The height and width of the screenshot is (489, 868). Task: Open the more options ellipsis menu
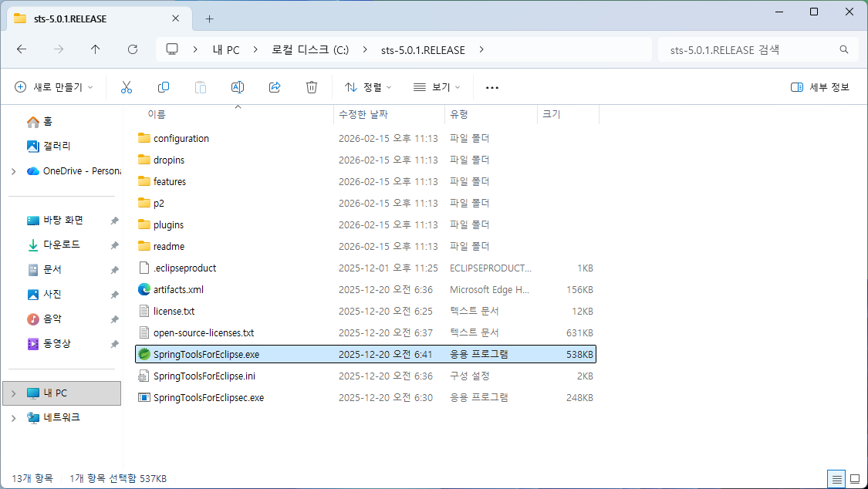click(491, 87)
